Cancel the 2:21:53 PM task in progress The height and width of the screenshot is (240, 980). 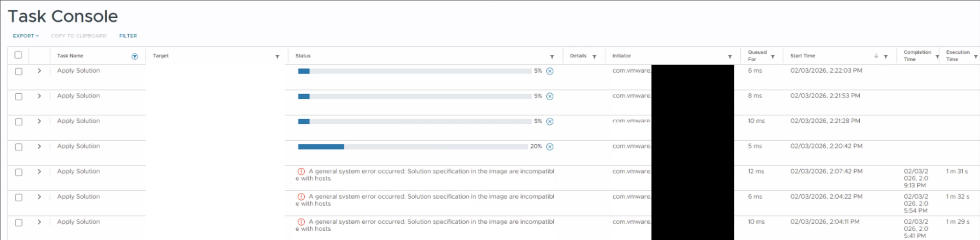550,97
